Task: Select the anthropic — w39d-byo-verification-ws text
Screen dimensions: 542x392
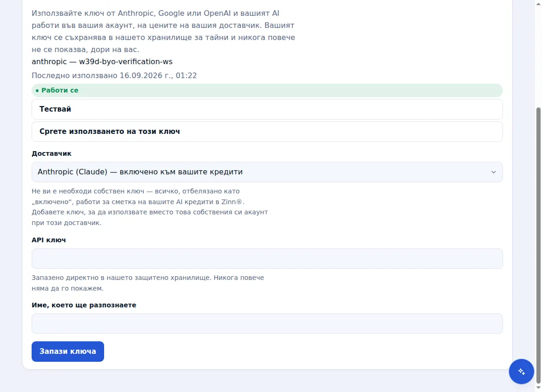Action: point(102,61)
